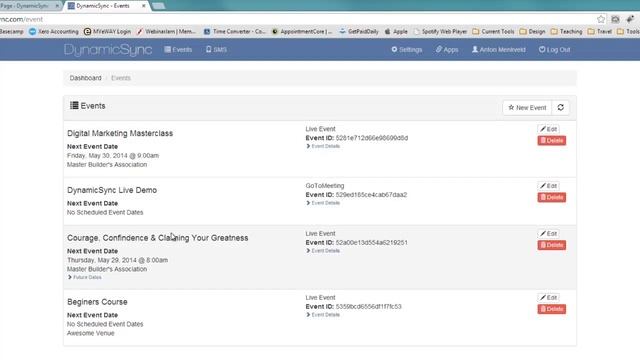Image resolution: width=640 pixels, height=360 pixels.
Task: Open Current Tools bookmark folder
Action: point(493,31)
